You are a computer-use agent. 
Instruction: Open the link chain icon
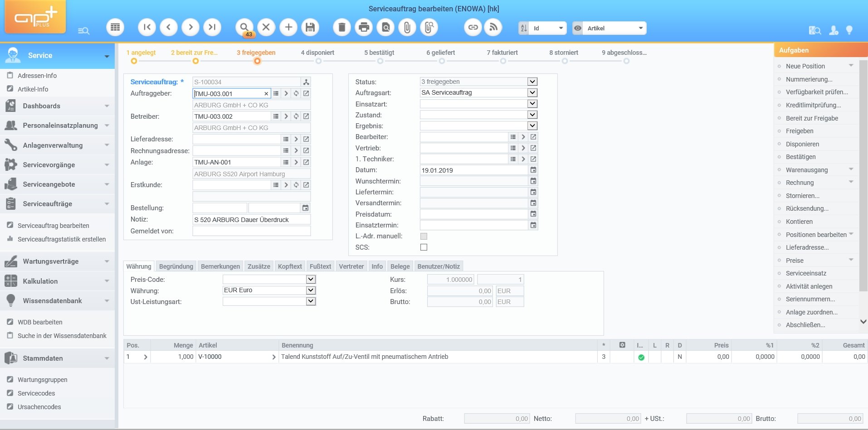[x=473, y=27]
